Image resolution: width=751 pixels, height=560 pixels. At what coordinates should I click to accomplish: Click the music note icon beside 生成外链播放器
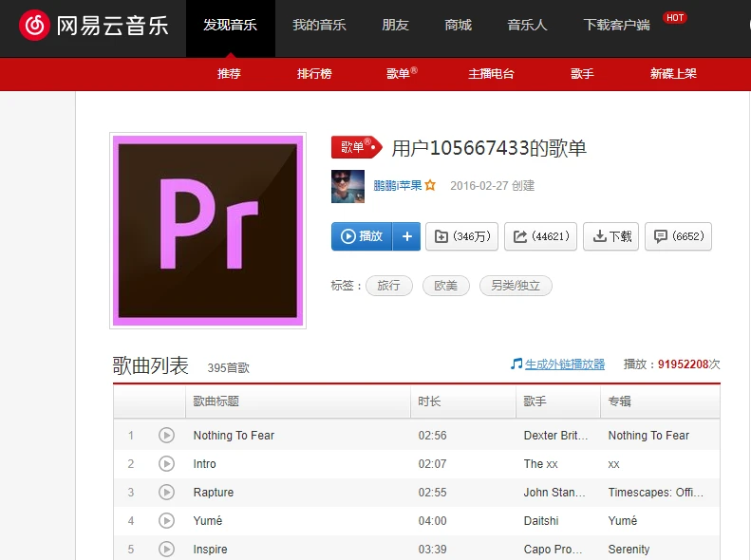[516, 364]
